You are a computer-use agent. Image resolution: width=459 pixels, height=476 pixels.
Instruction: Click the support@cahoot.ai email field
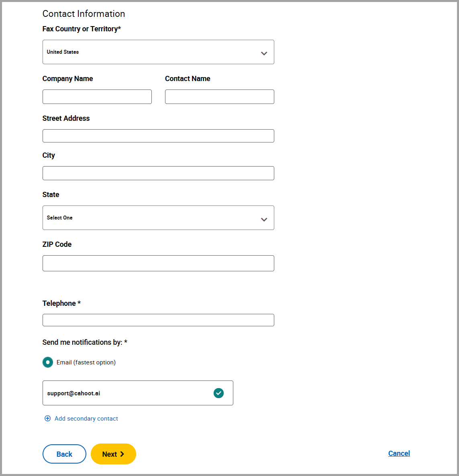click(138, 393)
